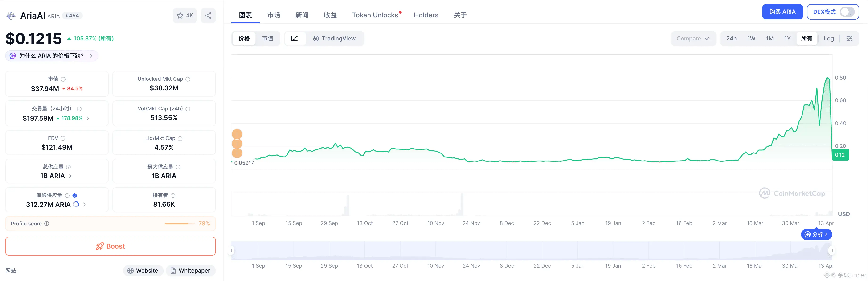Select the 1M time range
This screenshot has width=868, height=281.
[770, 38]
